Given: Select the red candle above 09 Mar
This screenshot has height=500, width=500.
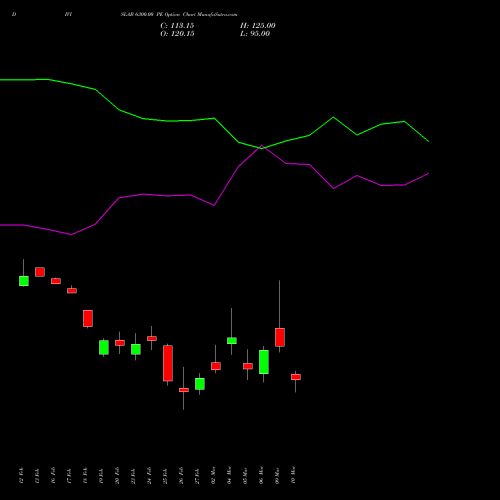Looking at the screenshot, I should (x=280, y=337).
